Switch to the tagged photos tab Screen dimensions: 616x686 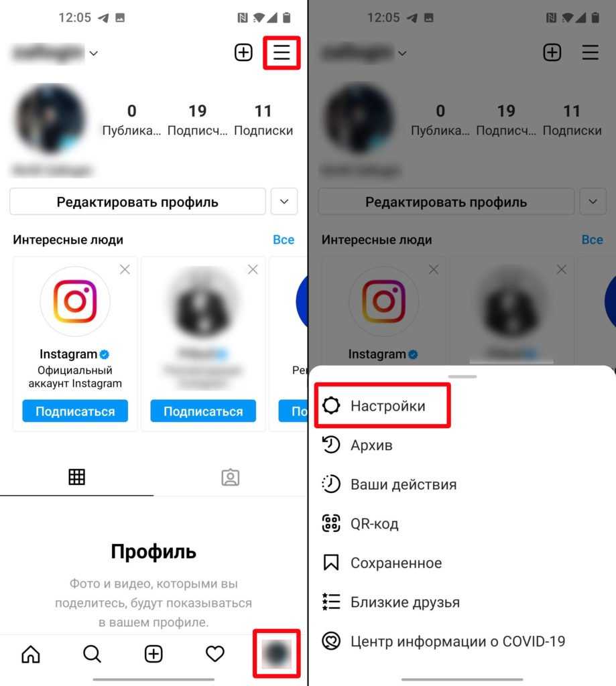[231, 477]
